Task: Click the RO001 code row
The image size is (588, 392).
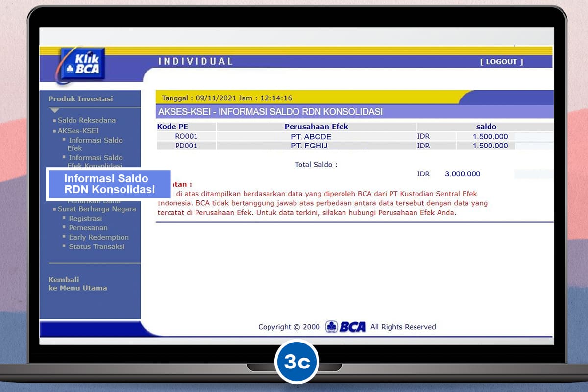Action: pos(186,136)
